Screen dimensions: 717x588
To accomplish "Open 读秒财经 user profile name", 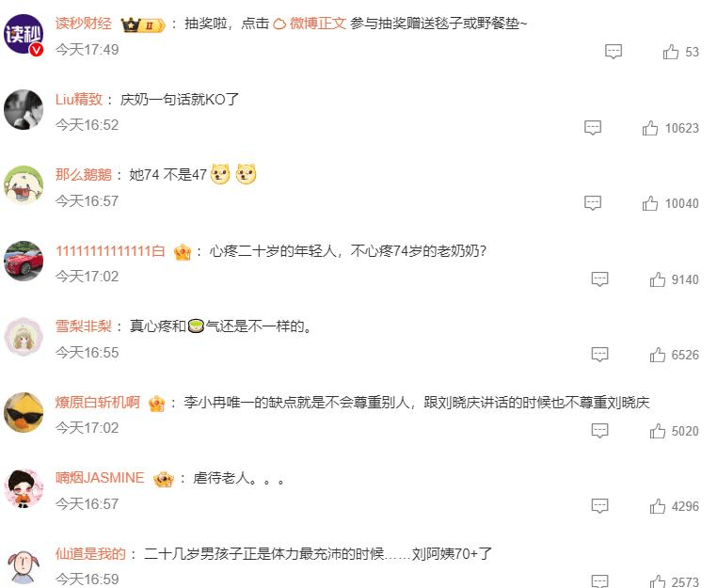I will point(83,23).
